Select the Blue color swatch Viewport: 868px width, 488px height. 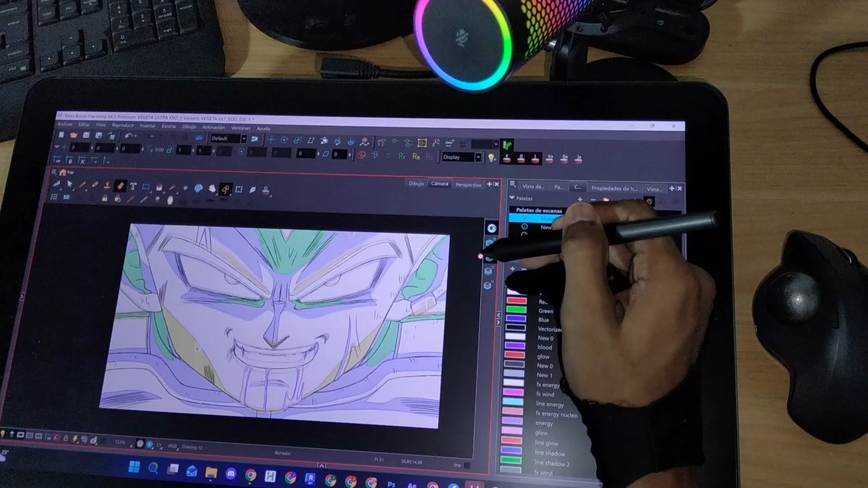coord(515,319)
